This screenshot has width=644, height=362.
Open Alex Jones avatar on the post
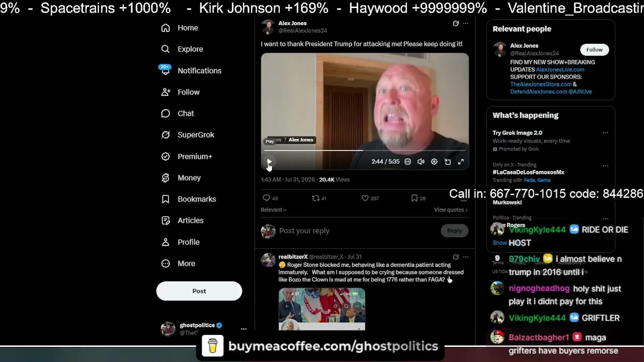pos(268,27)
